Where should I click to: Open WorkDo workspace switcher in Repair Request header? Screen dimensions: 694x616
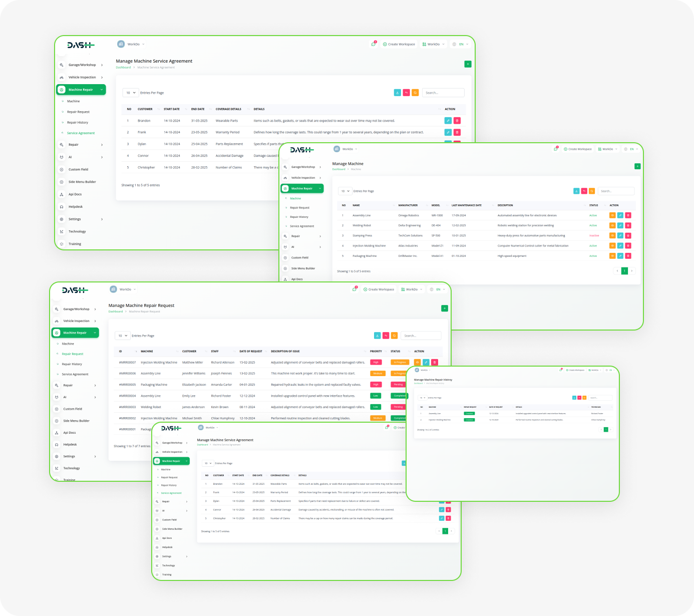(x=412, y=289)
